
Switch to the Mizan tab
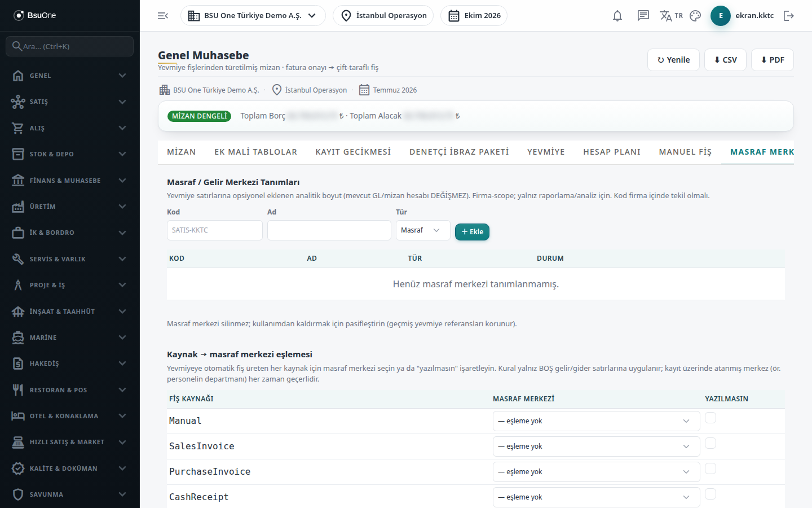(182, 152)
